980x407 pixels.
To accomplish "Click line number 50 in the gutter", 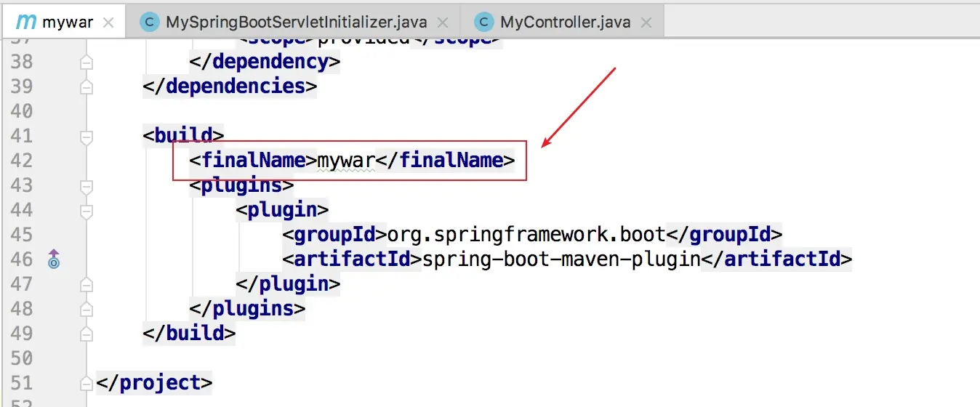I will (x=22, y=358).
